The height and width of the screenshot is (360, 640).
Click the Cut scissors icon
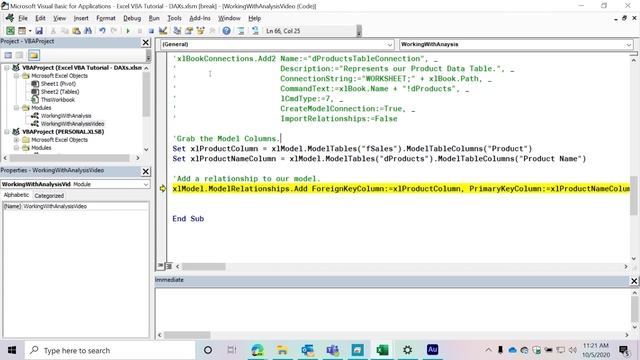pyautogui.click(x=53, y=31)
